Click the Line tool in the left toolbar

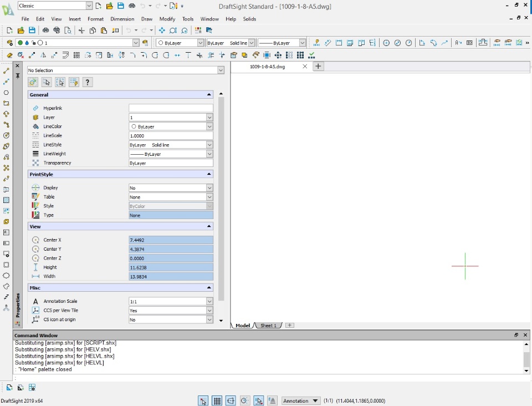pos(7,71)
